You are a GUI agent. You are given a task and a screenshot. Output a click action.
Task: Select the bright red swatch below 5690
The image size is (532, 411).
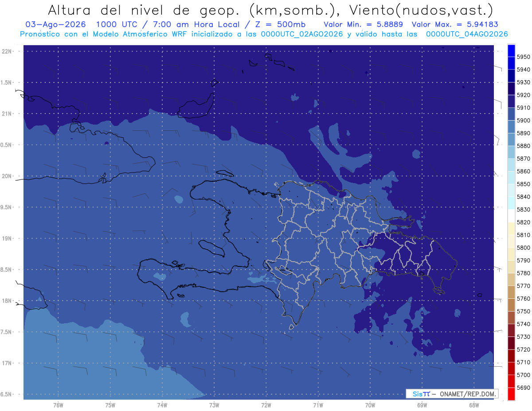pyautogui.click(x=511, y=394)
